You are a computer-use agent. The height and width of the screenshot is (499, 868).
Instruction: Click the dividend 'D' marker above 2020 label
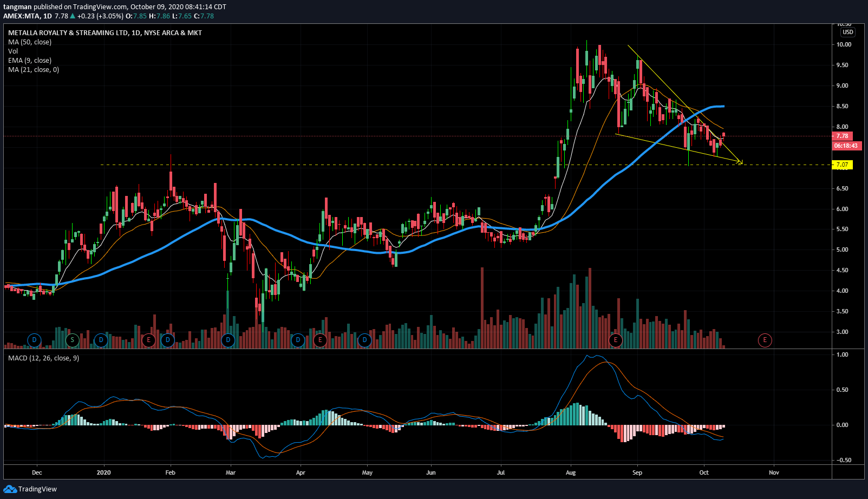(101, 340)
